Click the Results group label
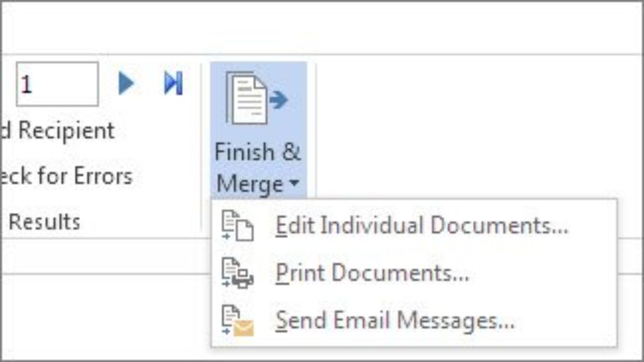 coord(45,221)
